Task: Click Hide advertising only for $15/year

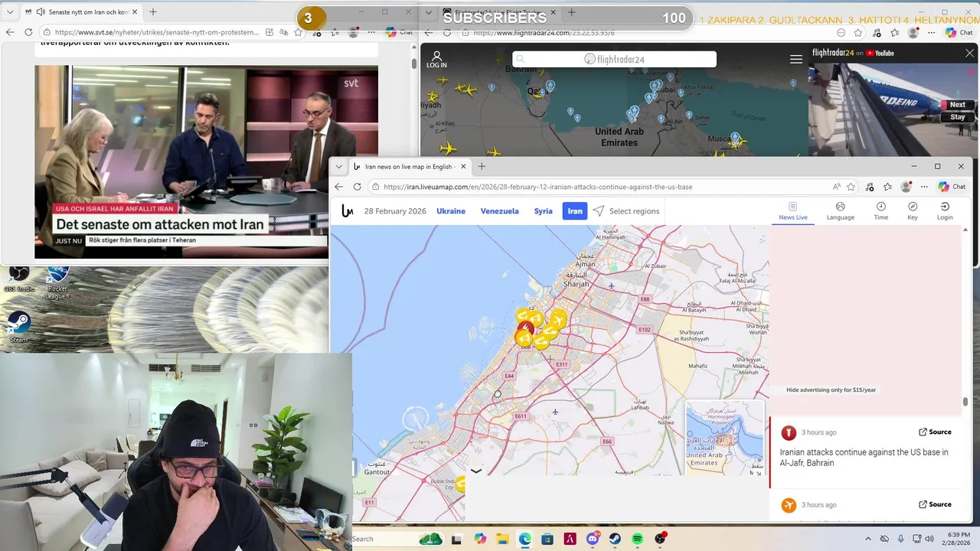Action: (831, 390)
